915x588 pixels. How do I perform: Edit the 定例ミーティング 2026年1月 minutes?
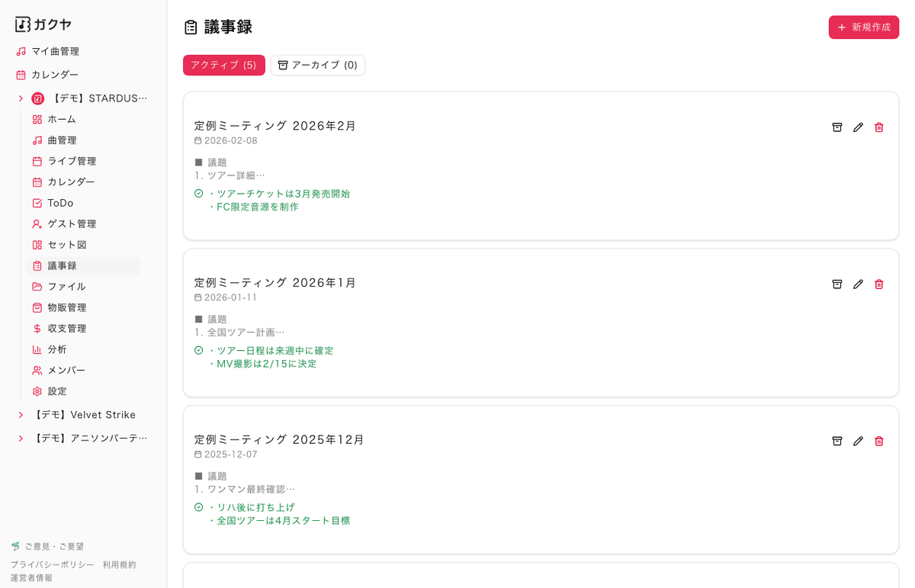pyautogui.click(x=858, y=284)
